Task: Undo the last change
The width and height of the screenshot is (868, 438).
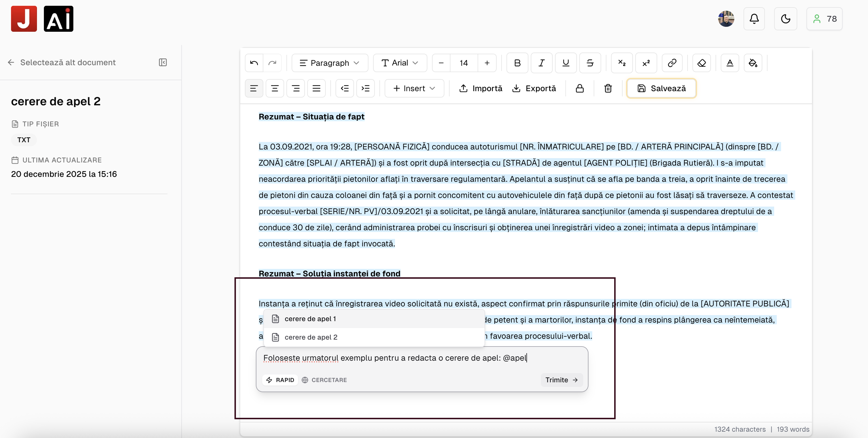Action: point(254,63)
